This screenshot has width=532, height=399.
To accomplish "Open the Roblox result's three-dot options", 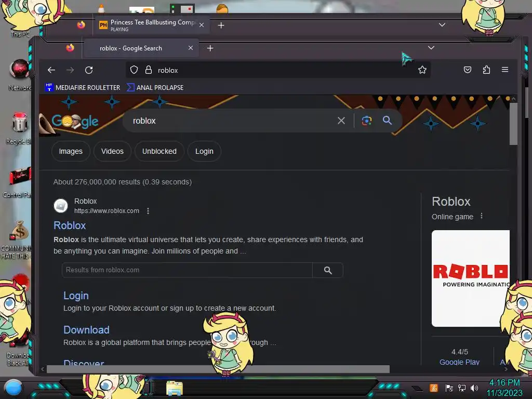I will pyautogui.click(x=148, y=211).
